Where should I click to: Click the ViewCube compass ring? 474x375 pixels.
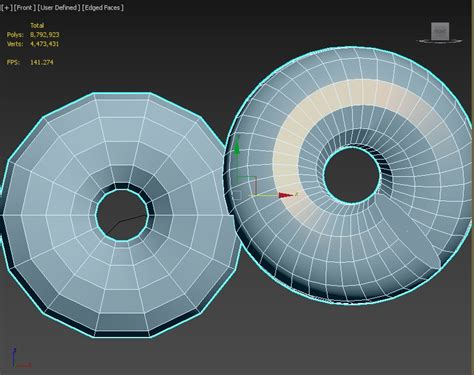(439, 41)
